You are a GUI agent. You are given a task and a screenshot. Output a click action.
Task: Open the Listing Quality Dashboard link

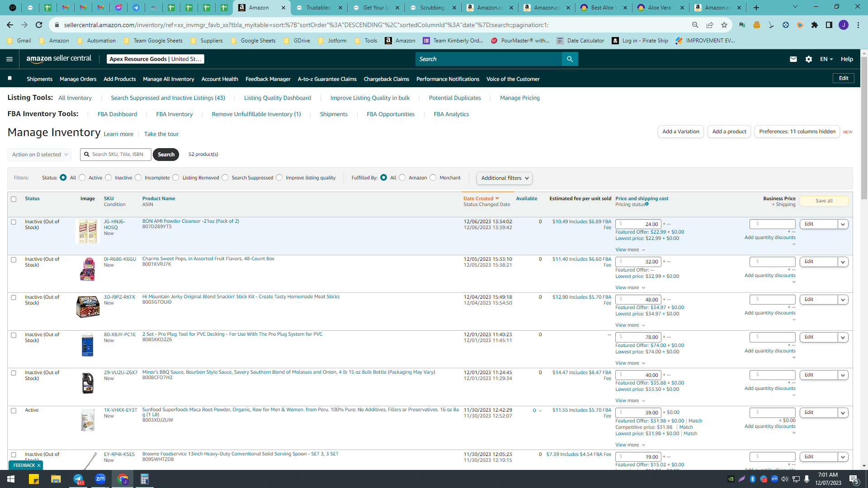(x=278, y=98)
